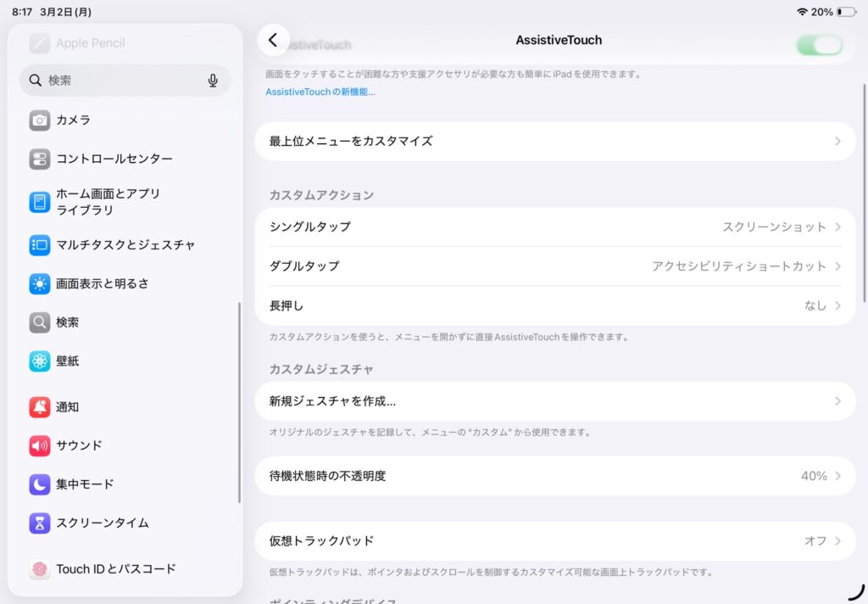Open Notifications (通知) bell icon
The width and height of the screenshot is (868, 604).
tap(40, 407)
